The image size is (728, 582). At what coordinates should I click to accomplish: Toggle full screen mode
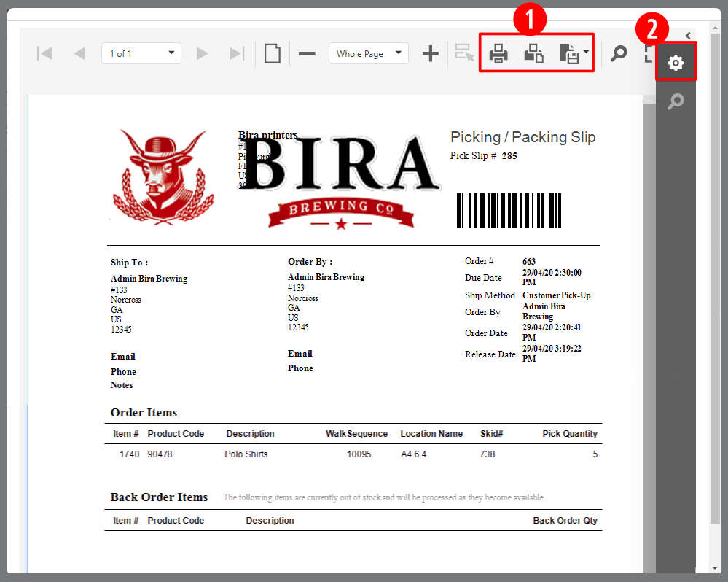649,53
